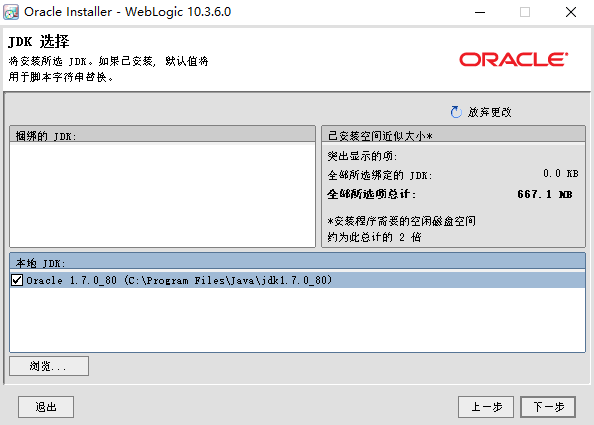Viewport: 594px width, 425px height.
Task: Click the 0.0 KB bundled JDK value
Action: click(560, 173)
